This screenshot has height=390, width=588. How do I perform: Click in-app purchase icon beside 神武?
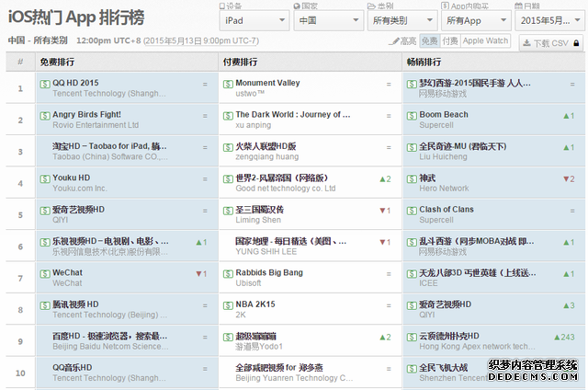pos(412,179)
